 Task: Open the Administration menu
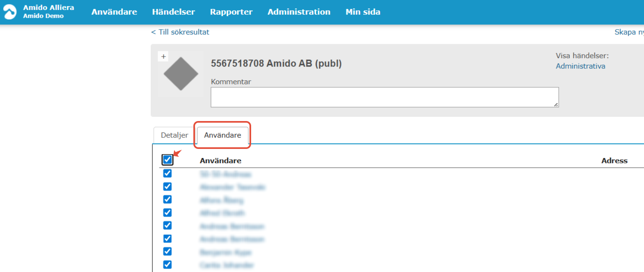(x=299, y=12)
